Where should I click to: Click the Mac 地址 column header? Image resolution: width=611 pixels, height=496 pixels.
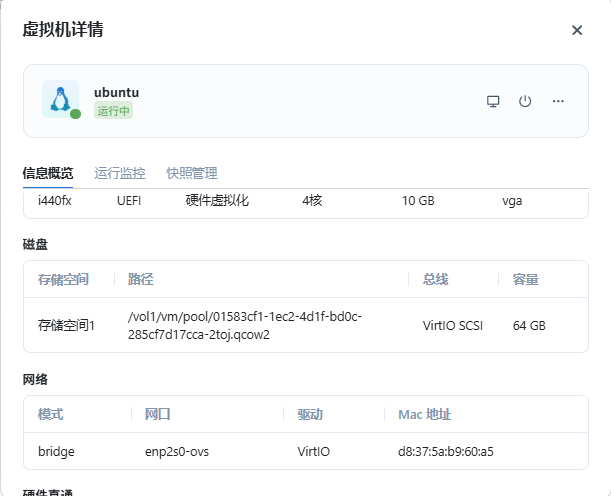click(x=425, y=414)
